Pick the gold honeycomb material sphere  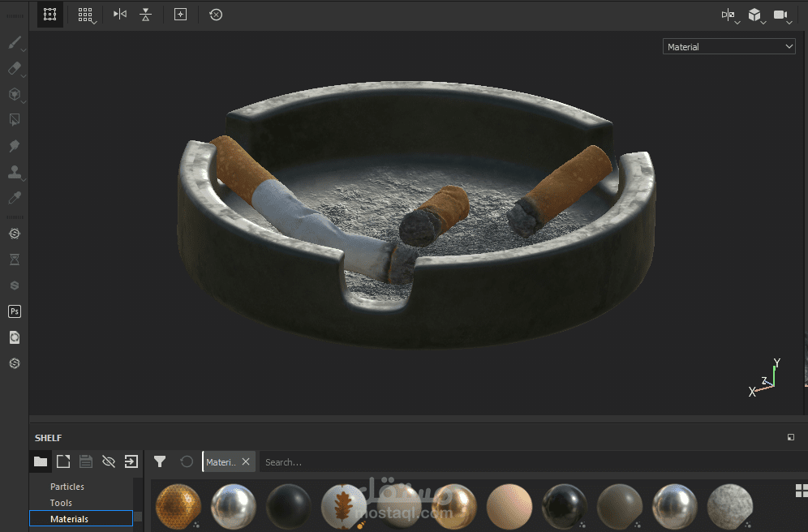point(178,507)
